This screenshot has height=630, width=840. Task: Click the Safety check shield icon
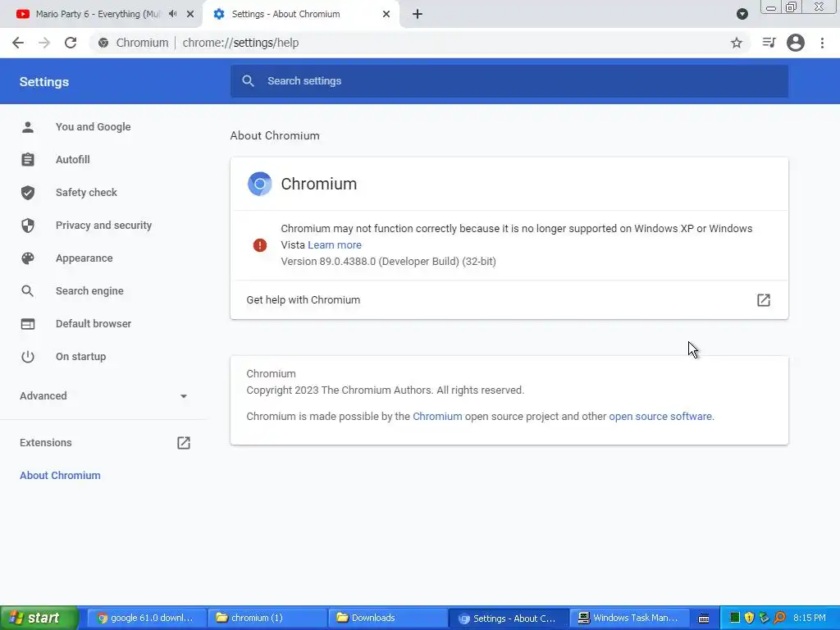(28, 192)
